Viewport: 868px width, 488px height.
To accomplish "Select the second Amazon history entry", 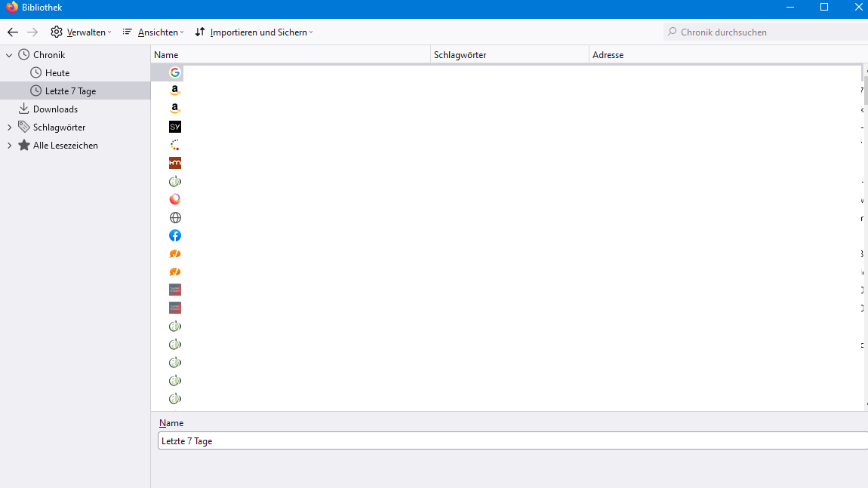I will pos(175,109).
